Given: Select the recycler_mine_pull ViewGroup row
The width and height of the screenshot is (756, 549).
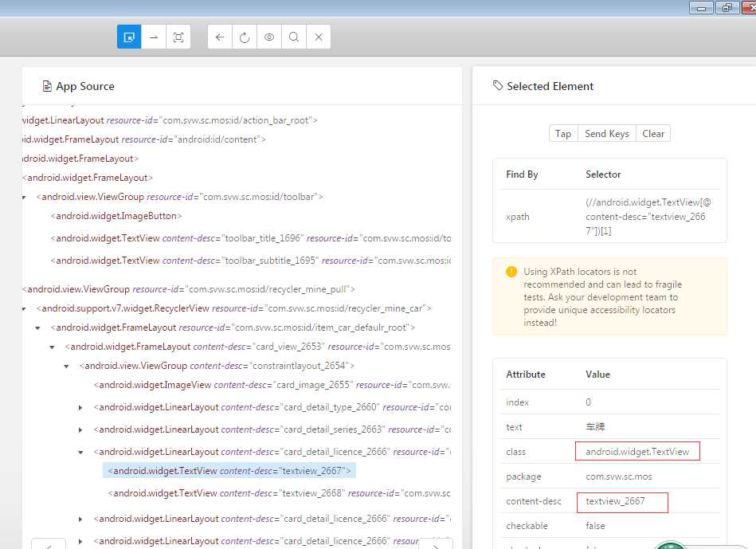Looking at the screenshot, I should pyautogui.click(x=189, y=289).
